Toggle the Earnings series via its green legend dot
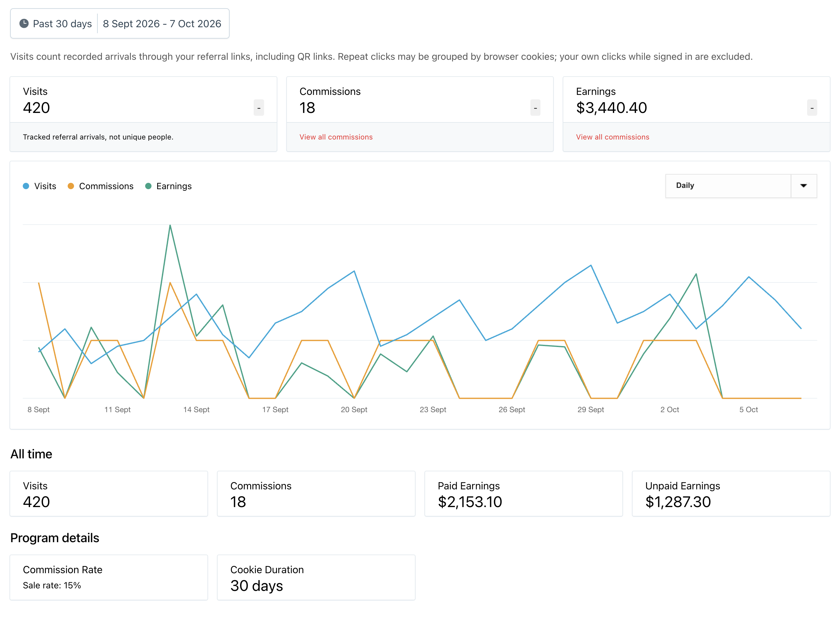Image resolution: width=840 pixels, height=620 pixels. 148,186
